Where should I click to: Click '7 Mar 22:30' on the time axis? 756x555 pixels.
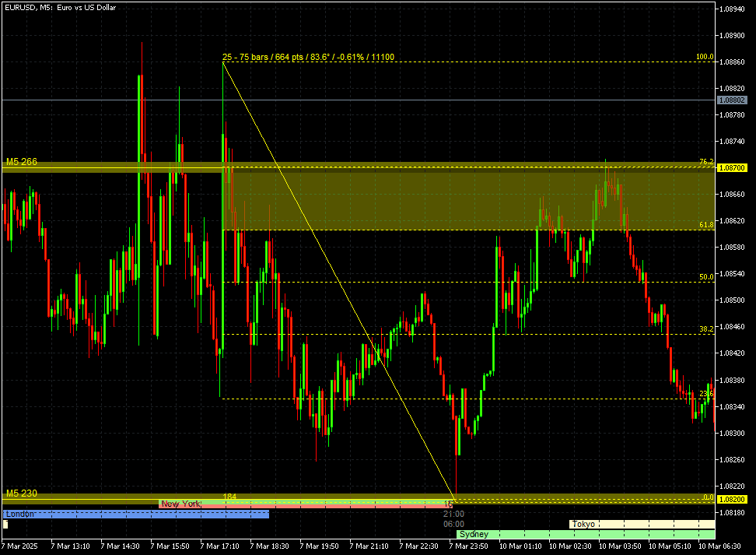pyautogui.click(x=419, y=546)
